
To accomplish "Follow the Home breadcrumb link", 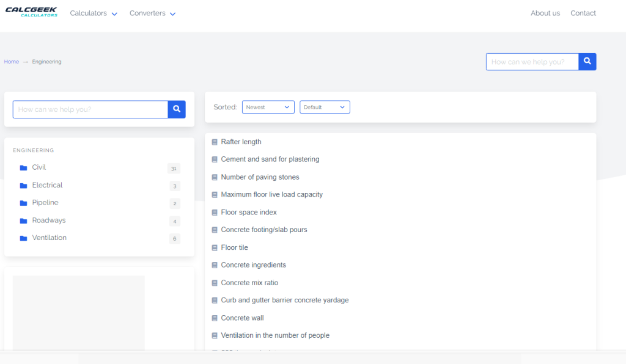I will 12,62.
